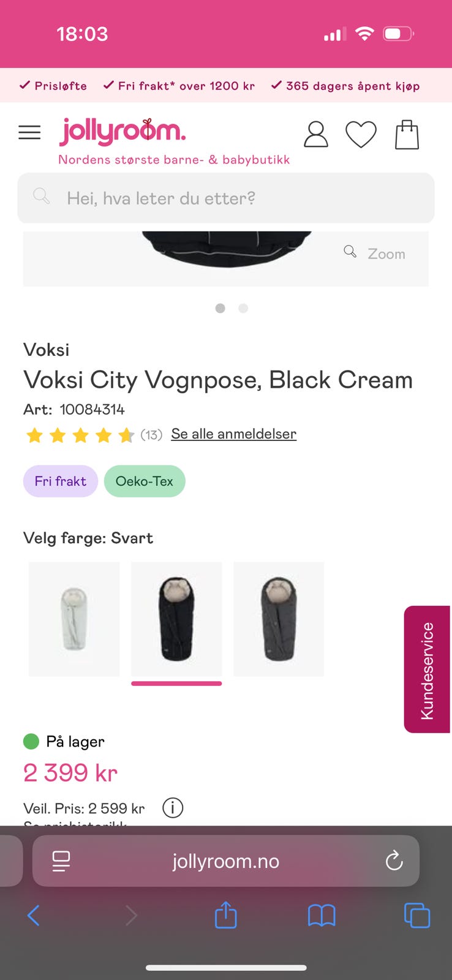452x980 pixels.
Task: Open the hamburger menu
Action: coord(29,132)
